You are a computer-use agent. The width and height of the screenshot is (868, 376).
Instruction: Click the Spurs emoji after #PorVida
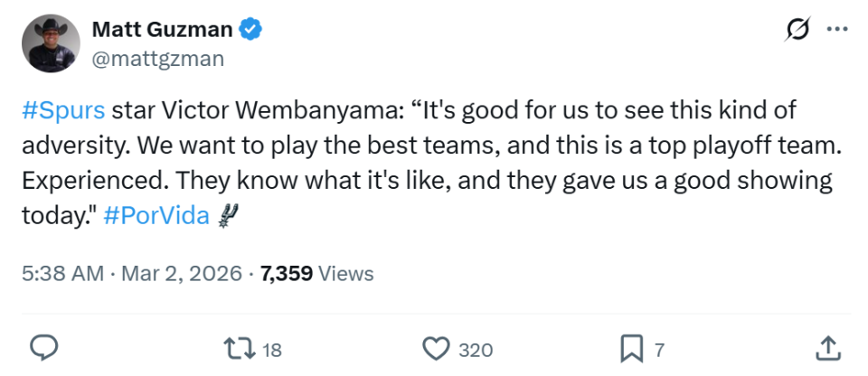coord(228,216)
